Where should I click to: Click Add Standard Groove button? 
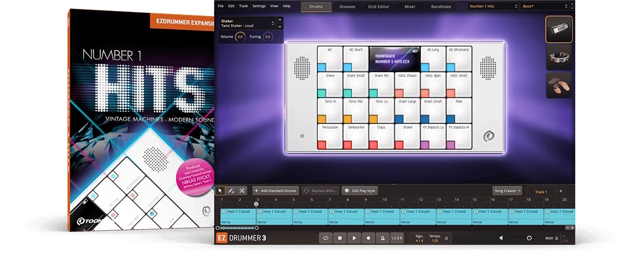[x=276, y=191]
